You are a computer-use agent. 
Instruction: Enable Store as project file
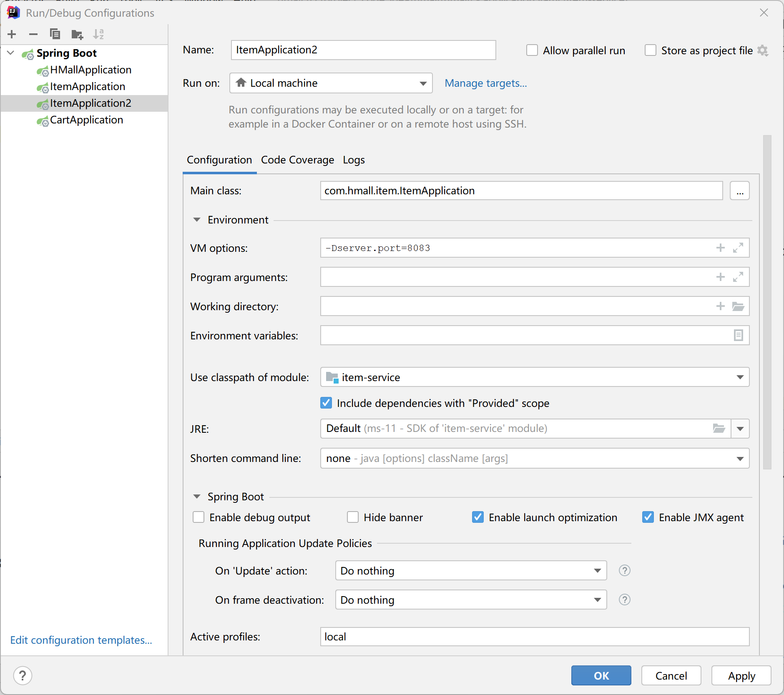pos(650,50)
